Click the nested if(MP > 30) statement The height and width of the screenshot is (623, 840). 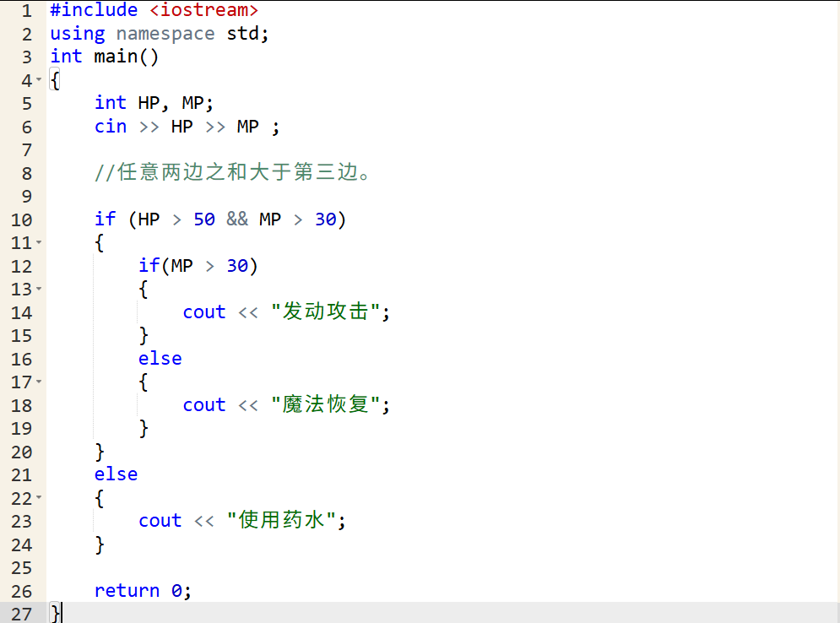point(198,266)
